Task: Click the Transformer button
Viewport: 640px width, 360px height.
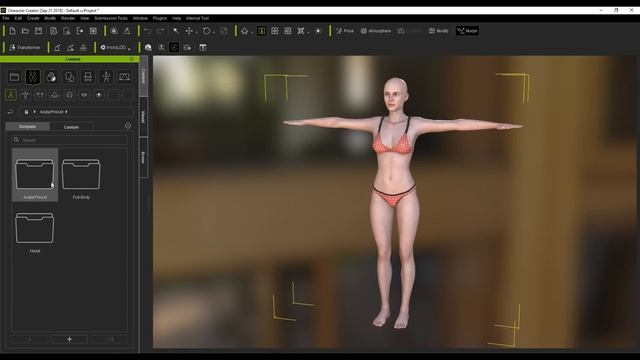Action: (x=25, y=48)
